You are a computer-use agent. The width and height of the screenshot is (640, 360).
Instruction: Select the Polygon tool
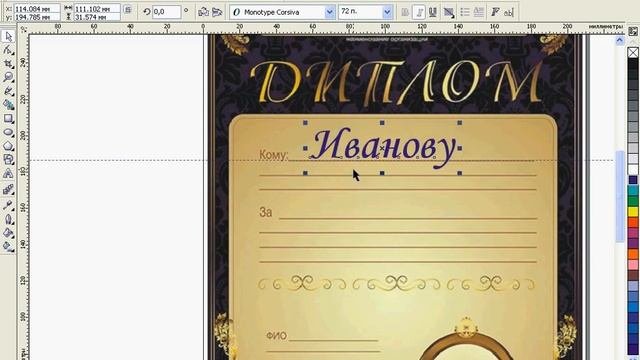(8, 146)
